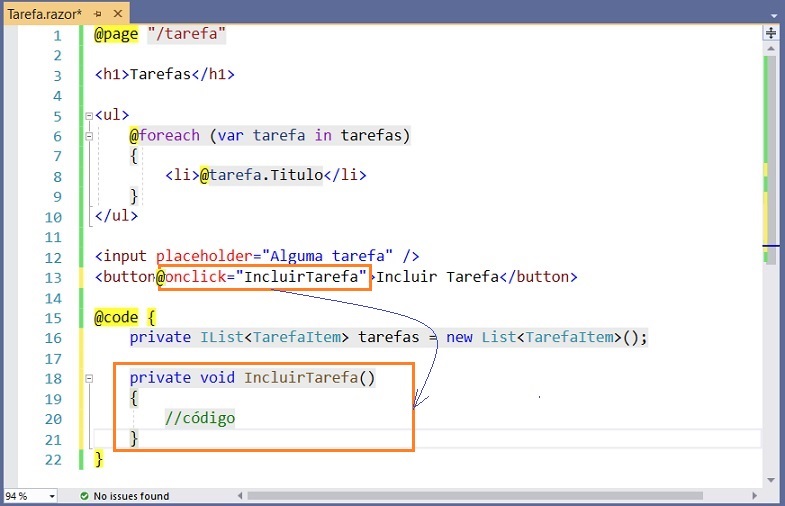Click the Incluir Tarefa button label text
Image resolution: width=785 pixels, height=506 pixels.
click(438, 277)
